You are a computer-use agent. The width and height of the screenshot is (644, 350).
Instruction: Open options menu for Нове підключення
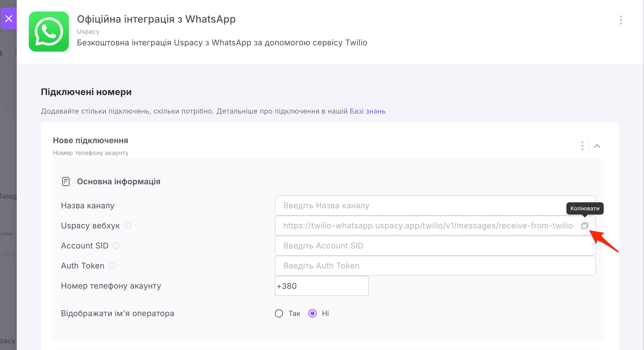tap(582, 146)
